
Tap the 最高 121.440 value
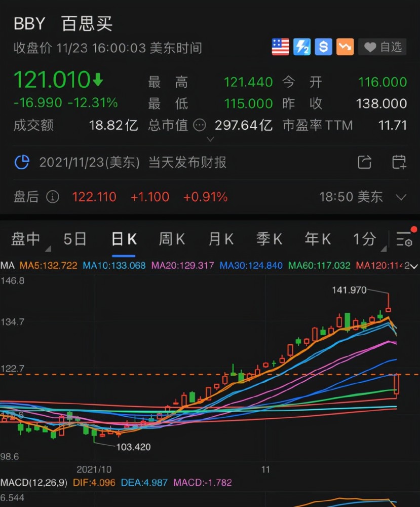248,82
